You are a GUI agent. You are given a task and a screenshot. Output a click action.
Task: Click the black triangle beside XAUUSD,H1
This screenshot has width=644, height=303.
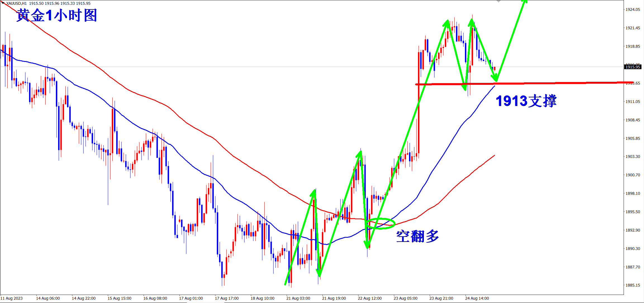tap(3, 3)
